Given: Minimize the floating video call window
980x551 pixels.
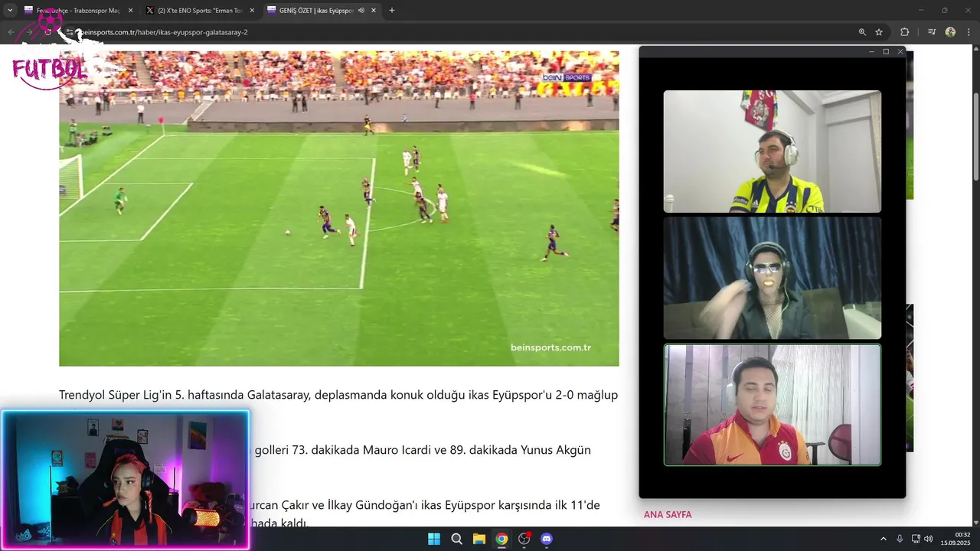Looking at the screenshot, I should click(x=871, y=51).
